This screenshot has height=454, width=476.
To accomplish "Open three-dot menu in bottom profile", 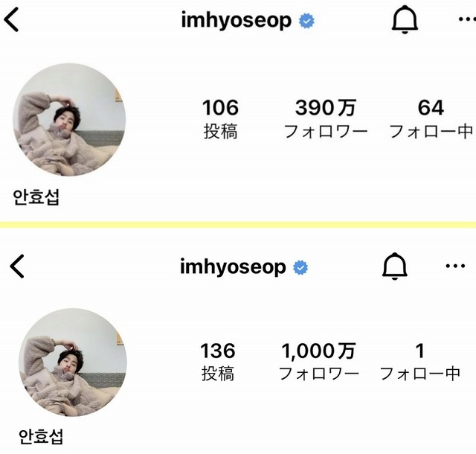I will (x=455, y=266).
